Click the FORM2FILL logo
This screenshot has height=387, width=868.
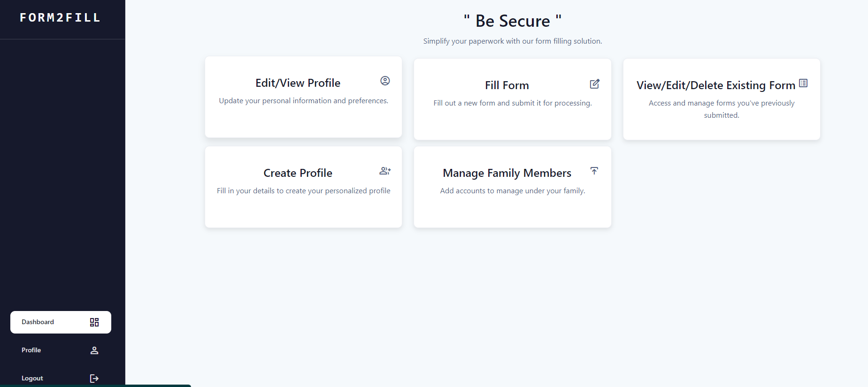[x=60, y=18]
